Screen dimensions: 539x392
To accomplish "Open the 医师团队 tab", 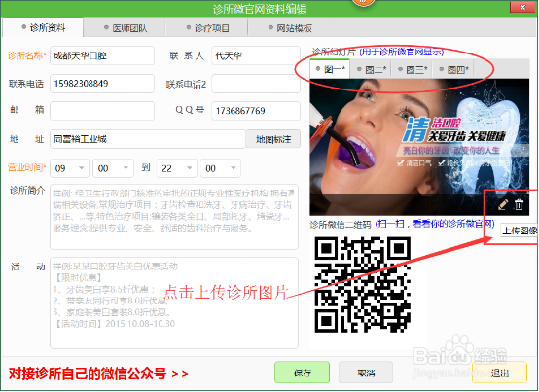I will (x=126, y=28).
